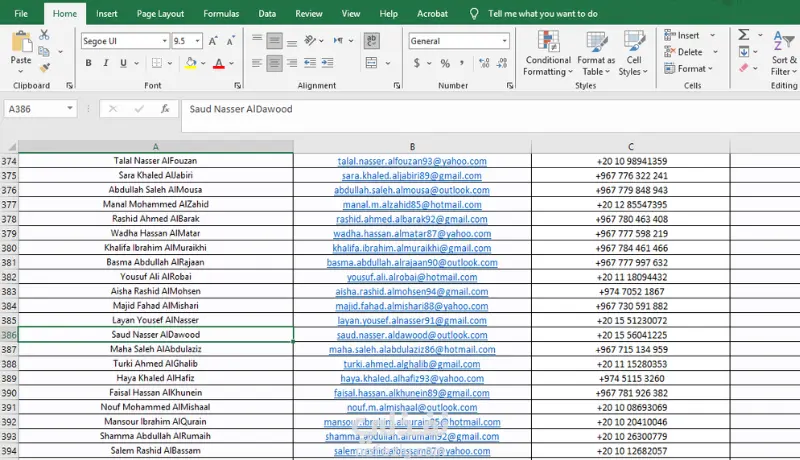The width and height of the screenshot is (800, 460).
Task: Toggle center horizontal alignment
Action: click(274, 63)
